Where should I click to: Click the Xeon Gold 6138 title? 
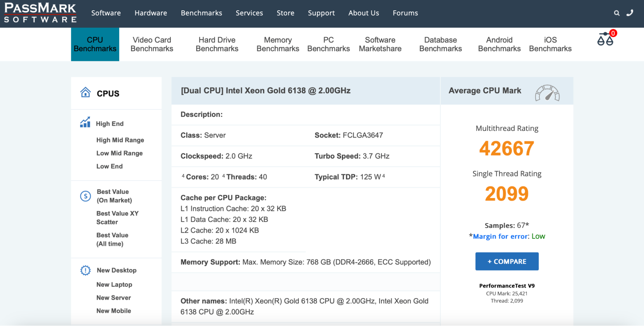[266, 91]
